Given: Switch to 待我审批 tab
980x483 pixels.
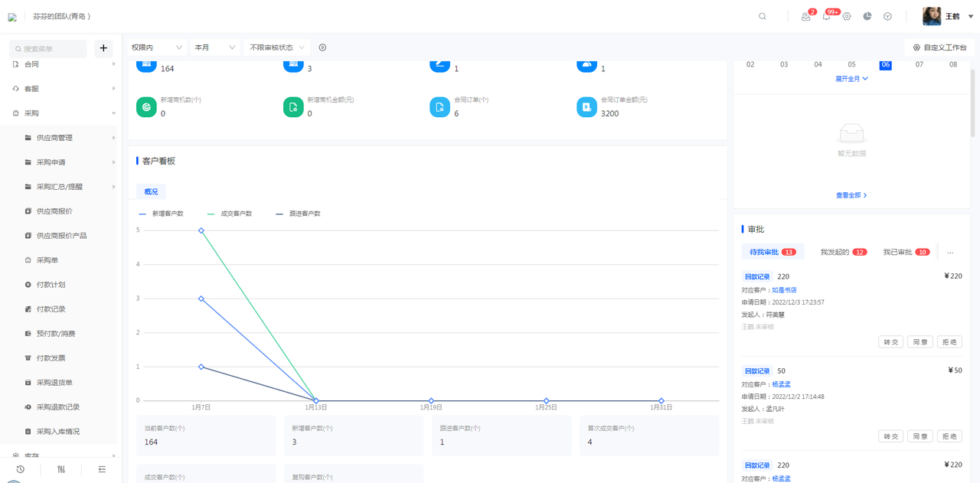Looking at the screenshot, I should (x=773, y=252).
